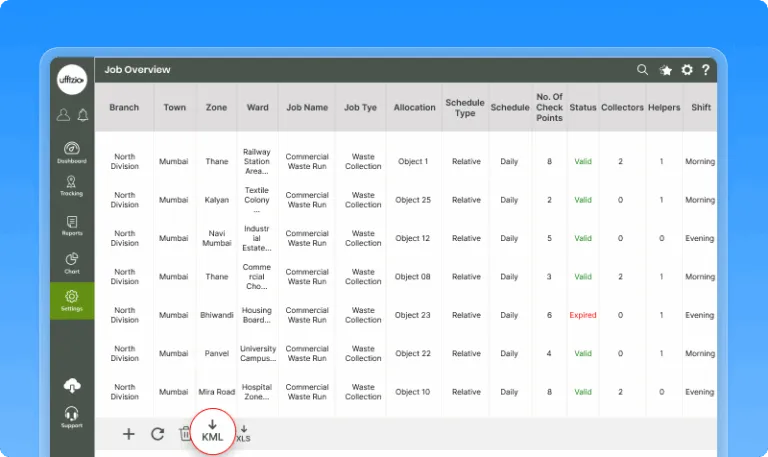
Task: Open Support from the sidebar
Action: tap(72, 417)
